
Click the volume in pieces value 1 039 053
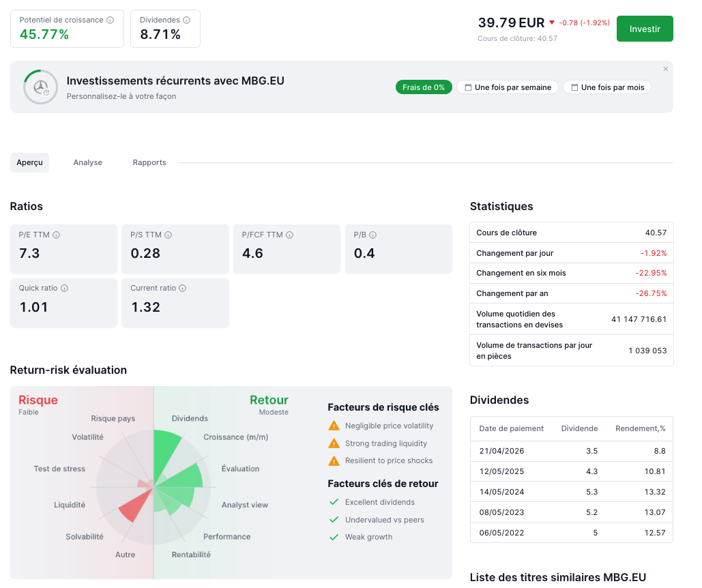[x=647, y=351]
